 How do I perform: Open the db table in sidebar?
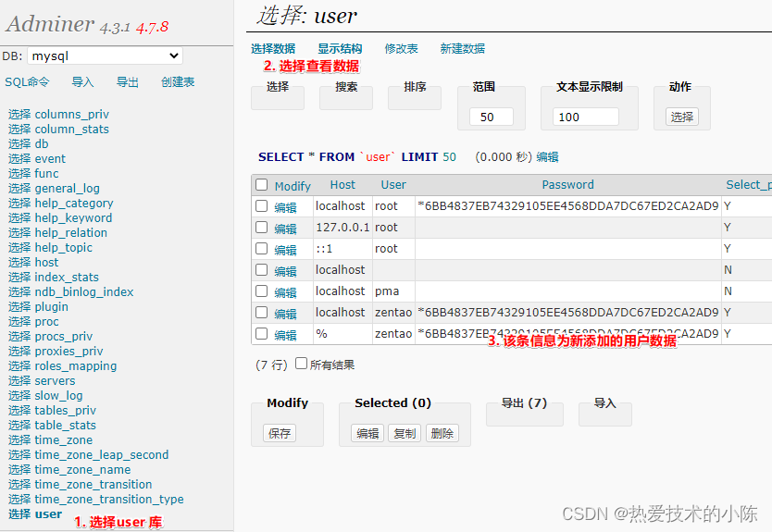(42, 144)
